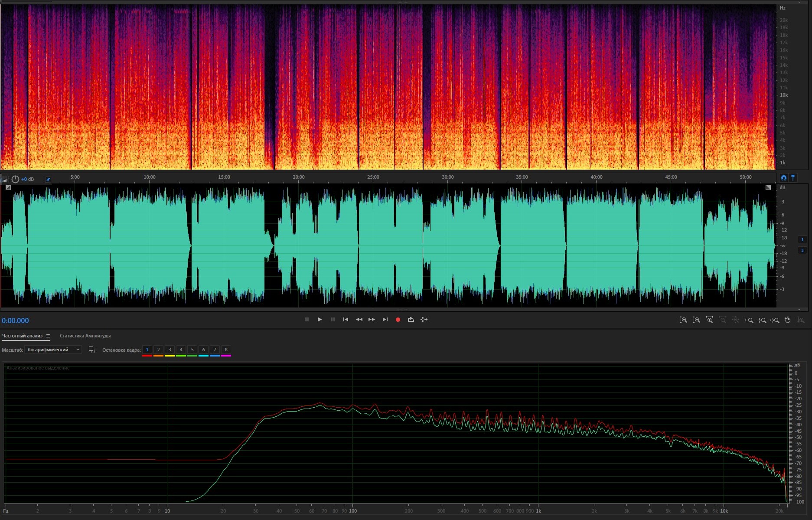Screen dimensions: 812x520
Task: Click Zoom Out Amplitude icon
Action: (696, 320)
